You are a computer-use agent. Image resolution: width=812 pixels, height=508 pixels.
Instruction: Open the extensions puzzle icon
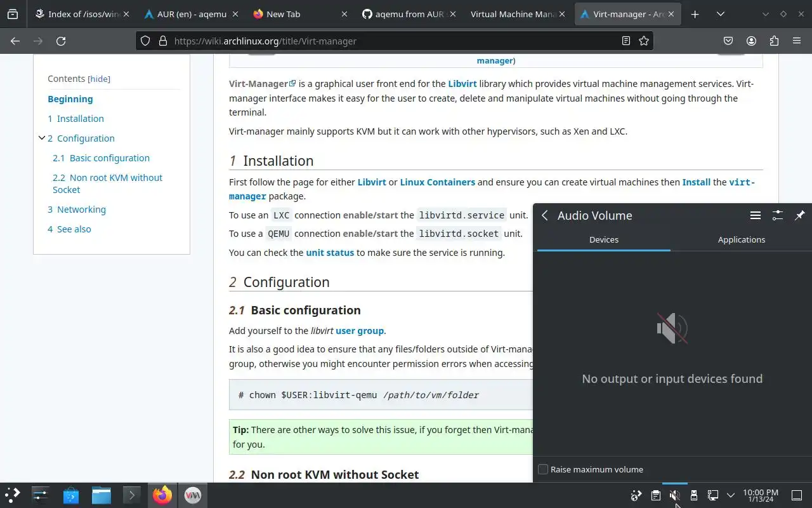coord(774,41)
